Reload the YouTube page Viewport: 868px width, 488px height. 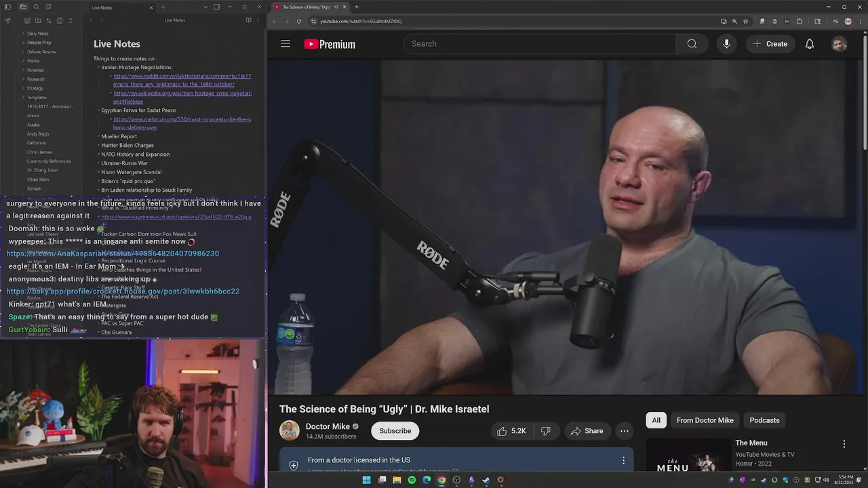[x=299, y=21]
